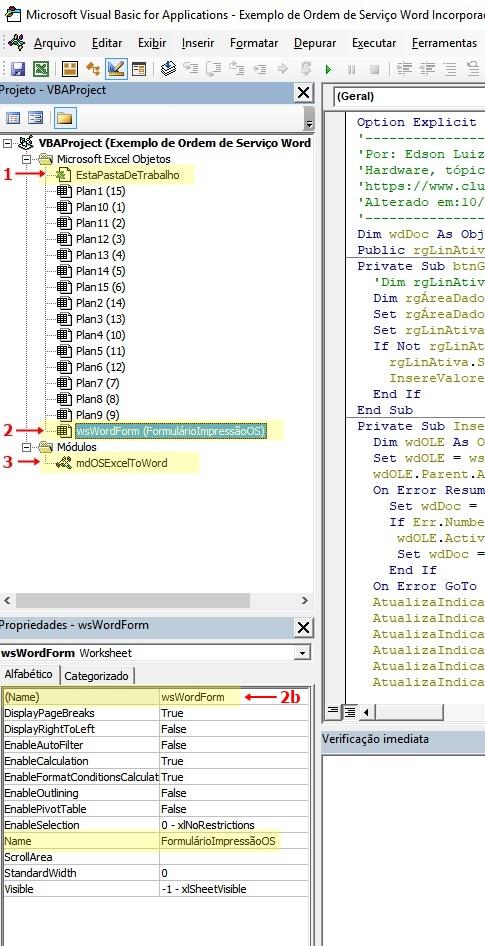The width and height of the screenshot is (485, 946).
Task: Click the Compile project stacked-pages icon
Action: coord(169,69)
